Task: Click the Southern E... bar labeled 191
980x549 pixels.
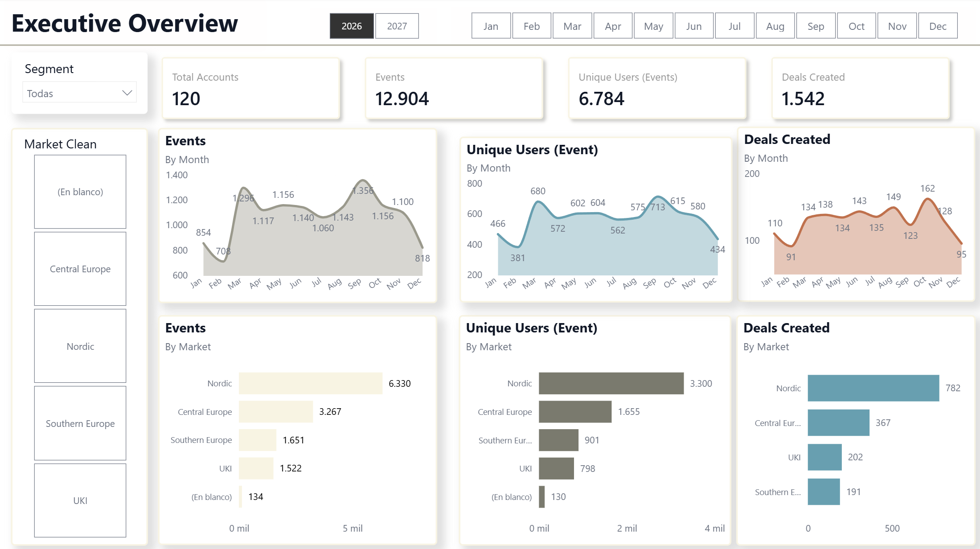Action: pos(824,492)
